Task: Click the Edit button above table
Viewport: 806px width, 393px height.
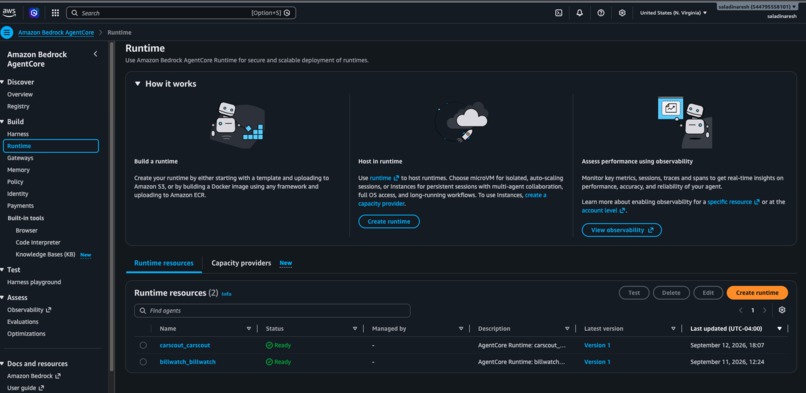Action: (708, 293)
